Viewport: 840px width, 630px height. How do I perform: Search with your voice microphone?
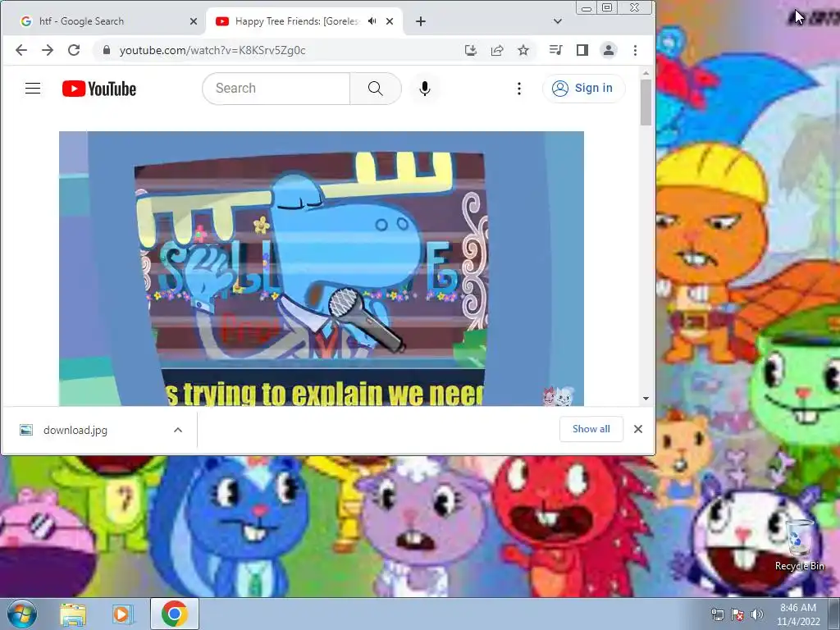tap(425, 89)
